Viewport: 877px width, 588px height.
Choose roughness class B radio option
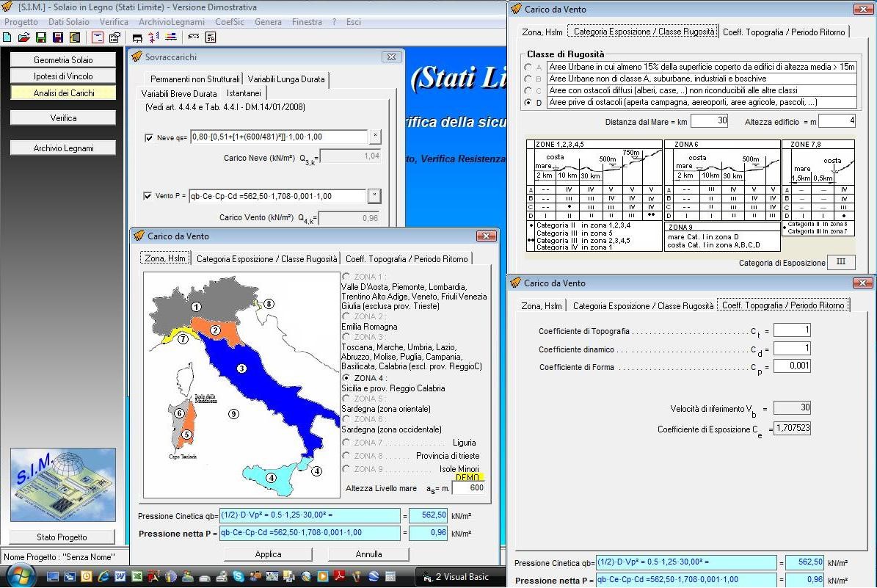pyautogui.click(x=528, y=79)
